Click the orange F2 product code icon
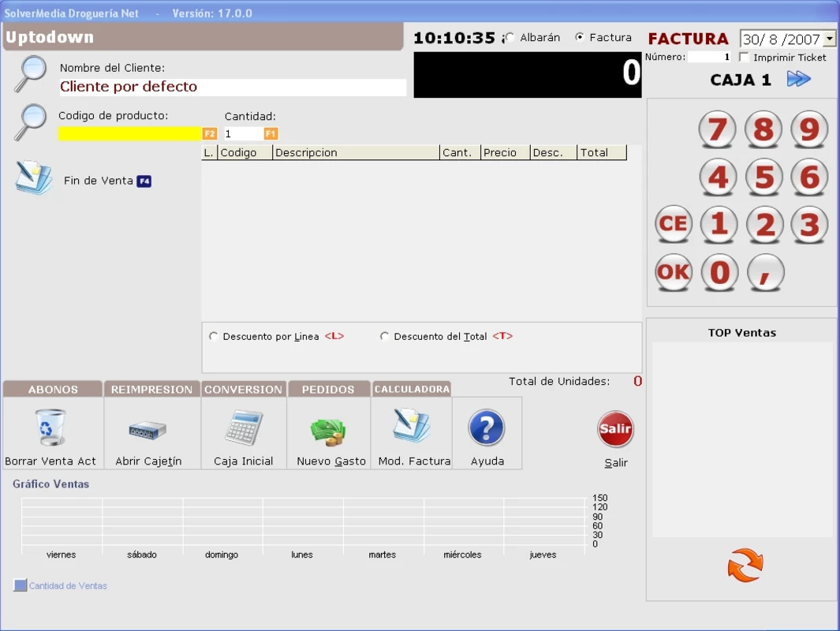 click(x=210, y=134)
